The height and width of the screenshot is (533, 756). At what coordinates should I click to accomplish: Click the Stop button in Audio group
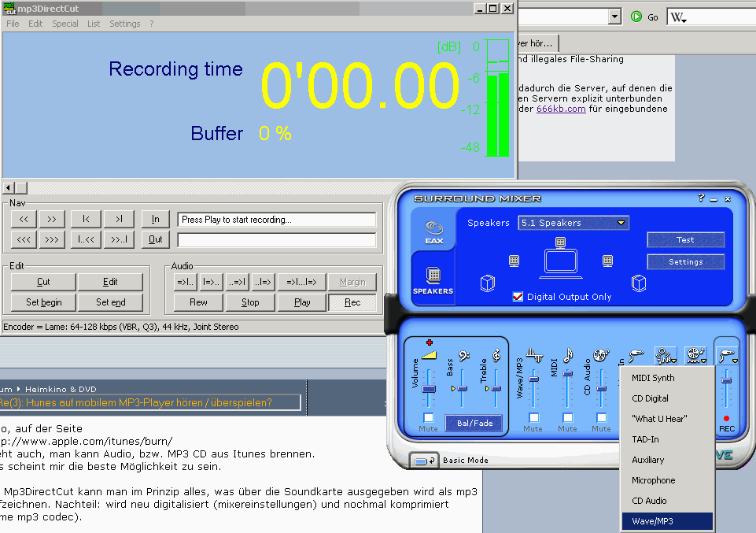(249, 302)
